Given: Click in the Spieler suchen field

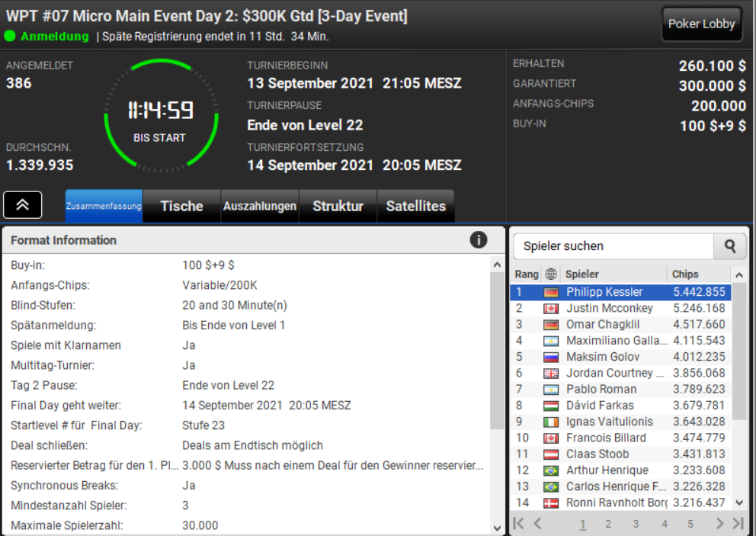Looking at the screenshot, I should [x=613, y=246].
